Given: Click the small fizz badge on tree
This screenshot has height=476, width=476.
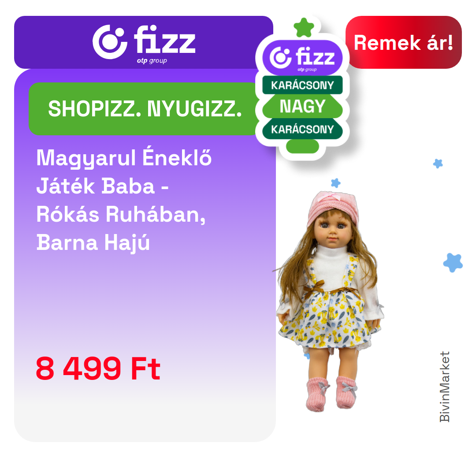Looking at the screenshot, I should (x=302, y=58).
